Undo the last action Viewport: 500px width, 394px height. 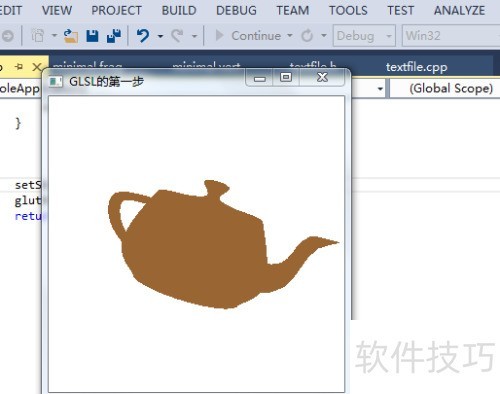143,35
